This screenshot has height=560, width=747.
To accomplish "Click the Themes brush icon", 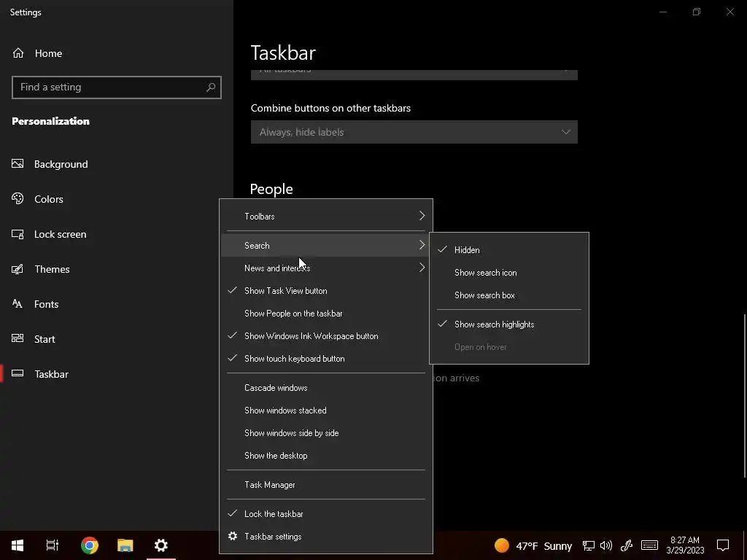I will [x=18, y=269].
